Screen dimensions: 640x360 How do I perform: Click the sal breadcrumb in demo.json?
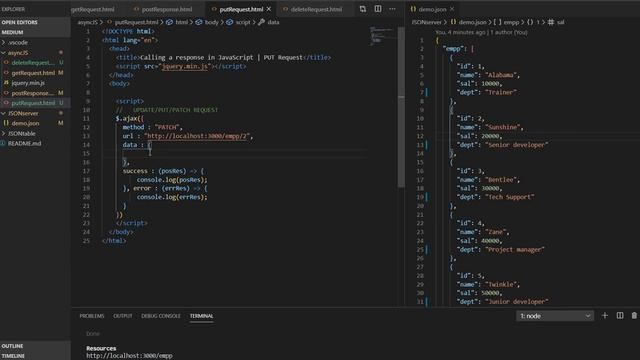tap(561, 22)
